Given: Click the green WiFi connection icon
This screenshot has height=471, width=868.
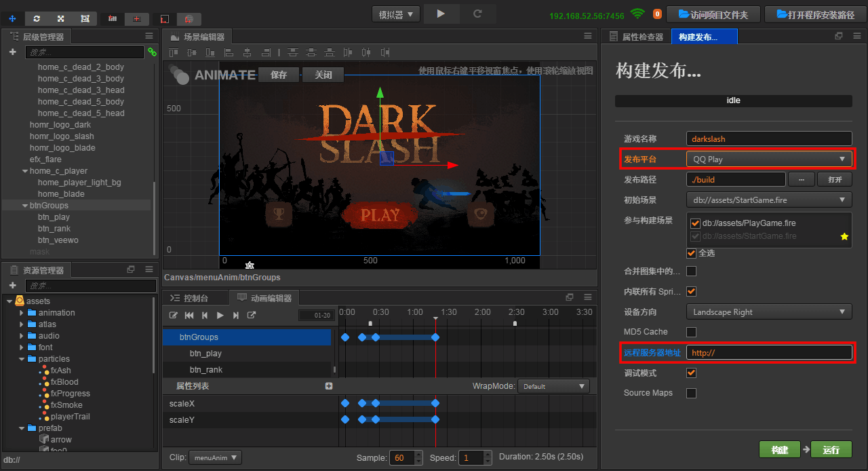Looking at the screenshot, I should point(637,14).
